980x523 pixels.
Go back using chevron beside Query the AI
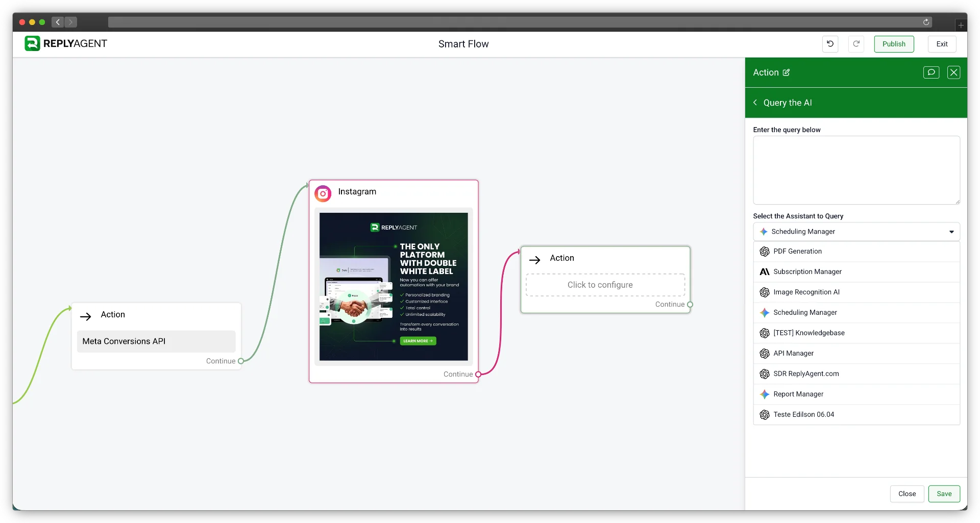coord(755,103)
